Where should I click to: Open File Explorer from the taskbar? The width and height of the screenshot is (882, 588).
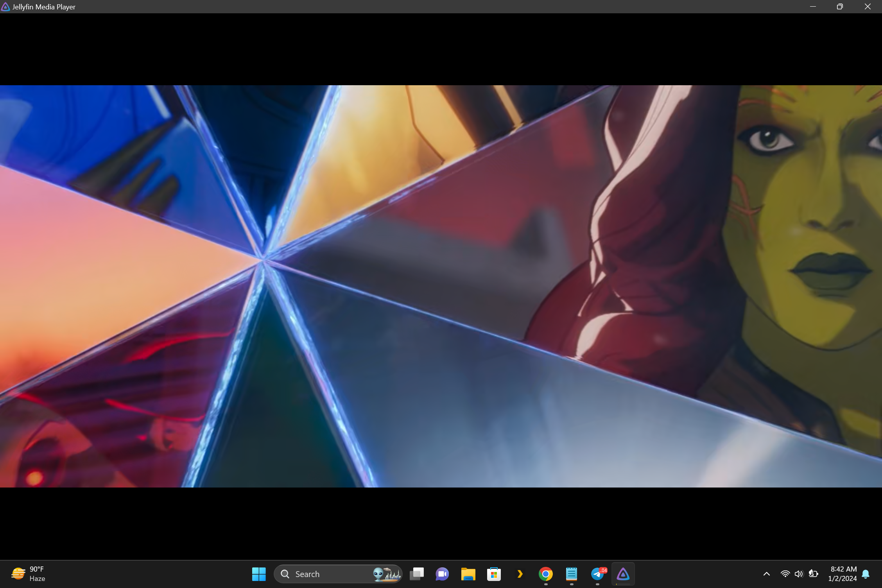pyautogui.click(x=468, y=574)
